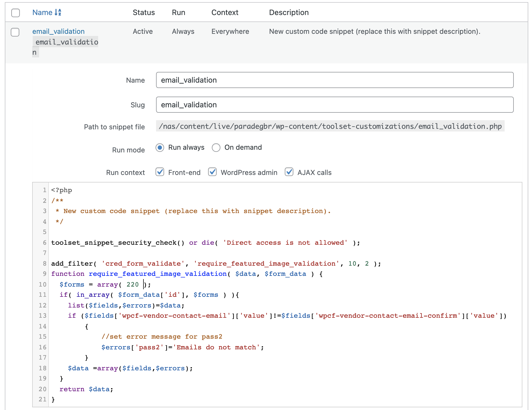Viewport: 532px width, 410px height.
Task: Click the Context column header
Action: point(225,12)
